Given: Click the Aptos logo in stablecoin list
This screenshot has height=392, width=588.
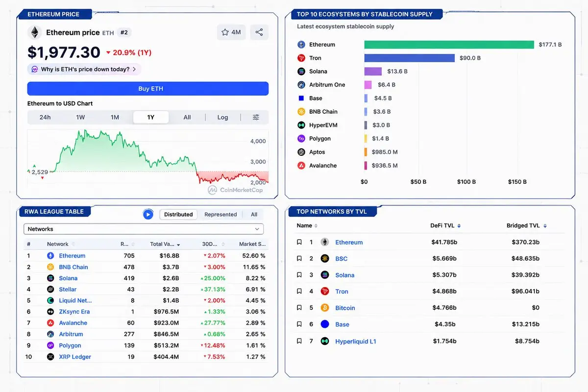Looking at the screenshot, I should pos(301,152).
